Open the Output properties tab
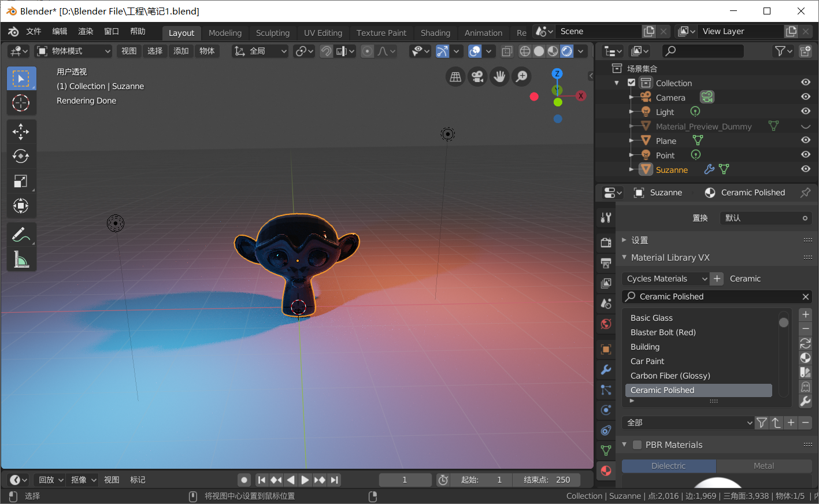Screen dimensions: 819x504 [606, 263]
